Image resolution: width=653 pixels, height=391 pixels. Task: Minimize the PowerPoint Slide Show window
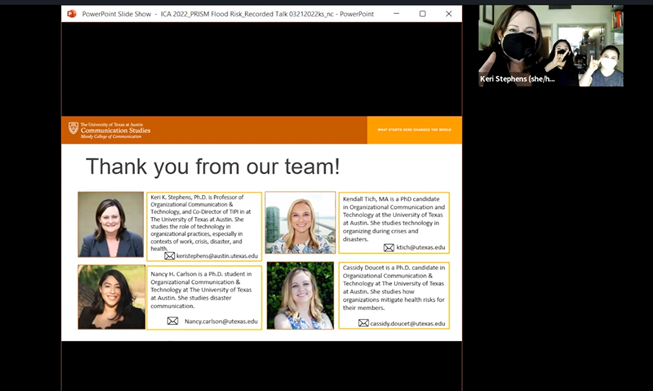coord(396,14)
